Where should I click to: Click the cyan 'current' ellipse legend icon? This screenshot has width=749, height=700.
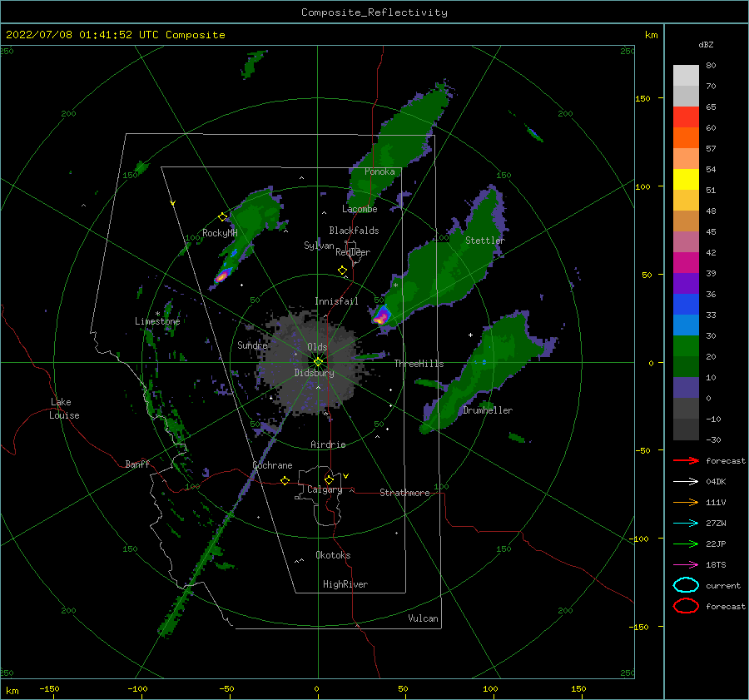(686, 585)
